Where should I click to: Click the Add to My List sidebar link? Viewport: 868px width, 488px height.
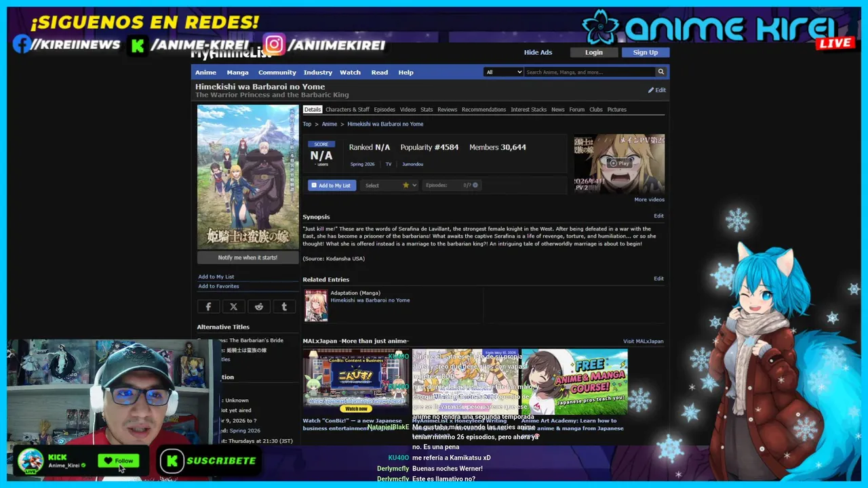point(216,277)
